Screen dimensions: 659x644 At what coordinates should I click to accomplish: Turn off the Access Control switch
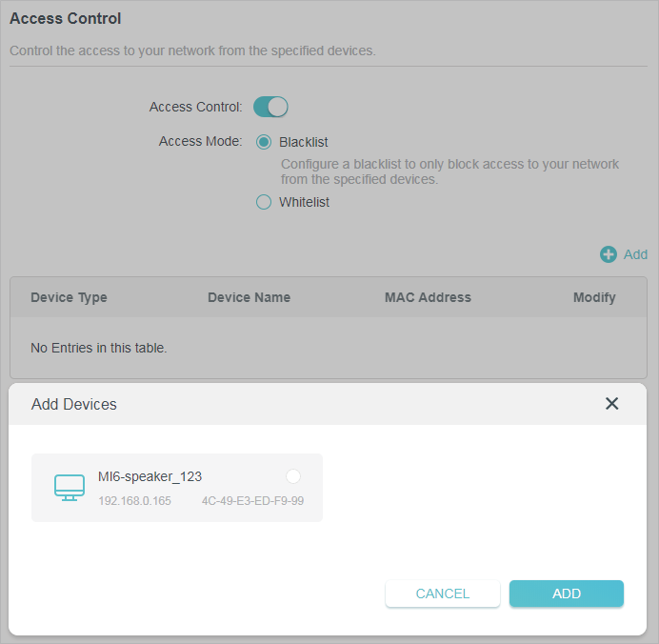[x=270, y=107]
